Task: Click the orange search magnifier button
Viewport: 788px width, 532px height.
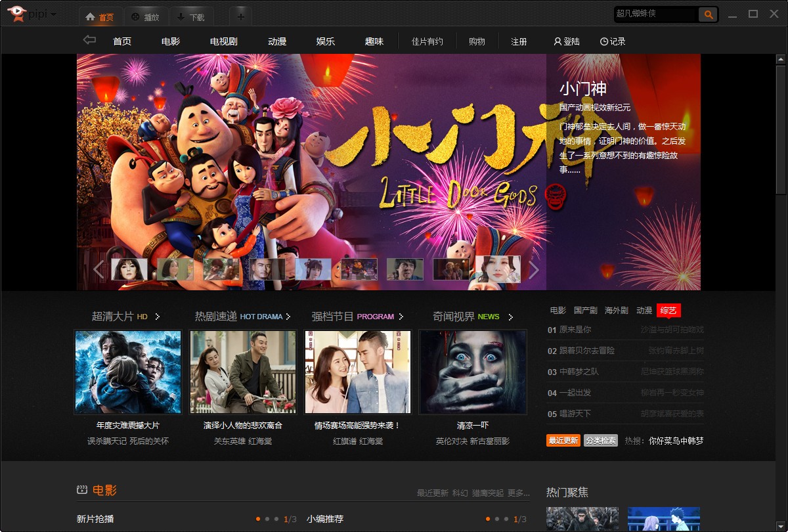Action: pos(708,14)
